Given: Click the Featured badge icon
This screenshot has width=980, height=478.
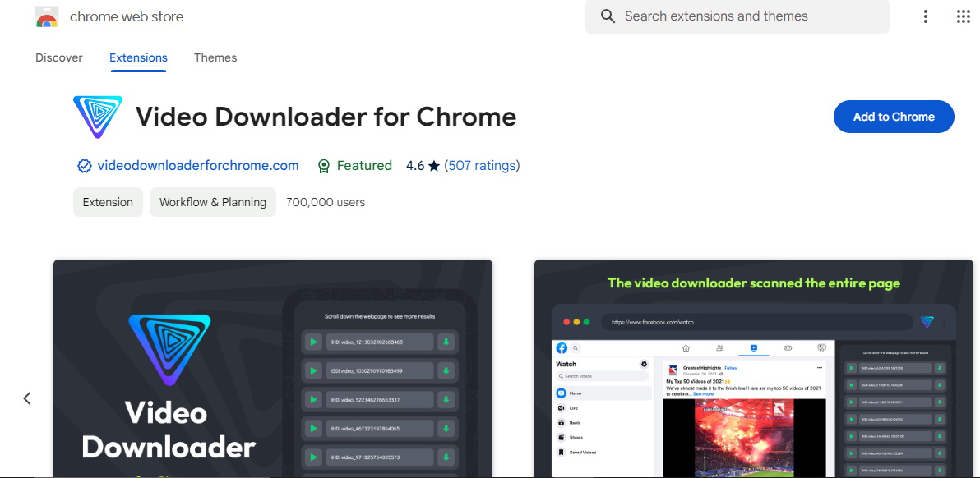Looking at the screenshot, I should 324,166.
